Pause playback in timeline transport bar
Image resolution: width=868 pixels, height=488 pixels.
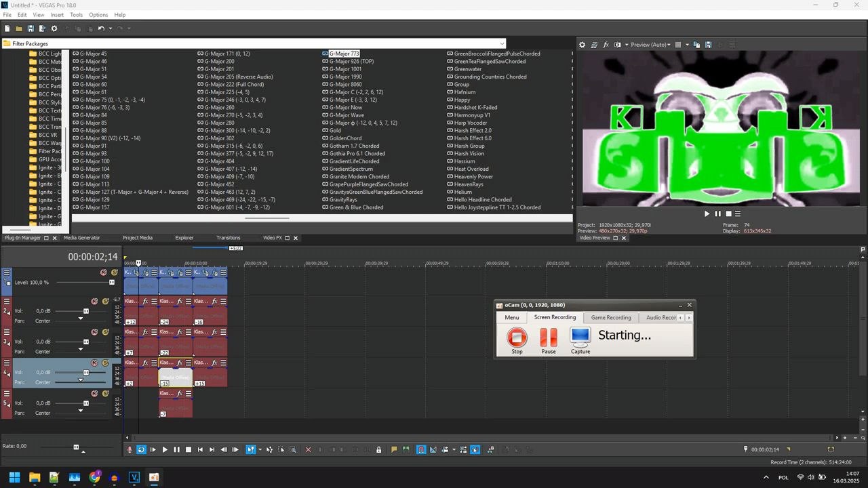[x=176, y=449]
